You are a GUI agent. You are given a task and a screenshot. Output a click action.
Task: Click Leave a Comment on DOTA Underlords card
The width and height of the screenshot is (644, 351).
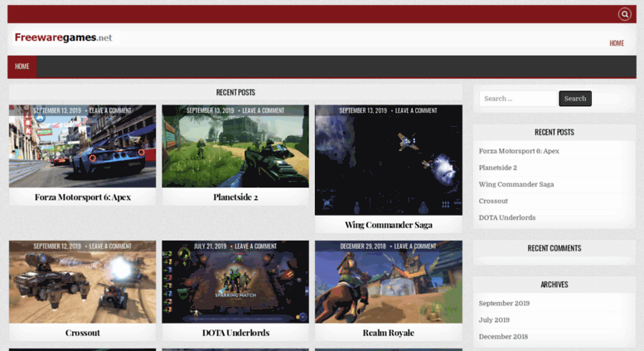coord(256,246)
